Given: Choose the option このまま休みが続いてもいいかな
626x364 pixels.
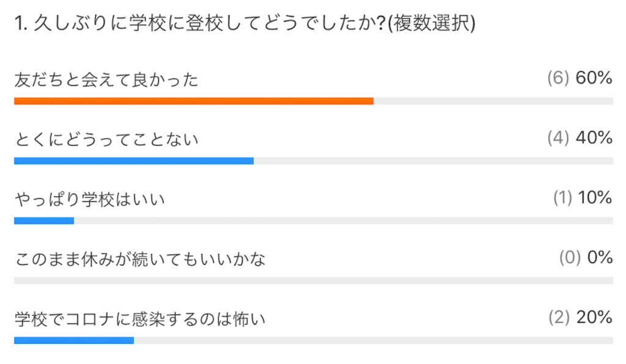Looking at the screenshot, I should 140,259.
